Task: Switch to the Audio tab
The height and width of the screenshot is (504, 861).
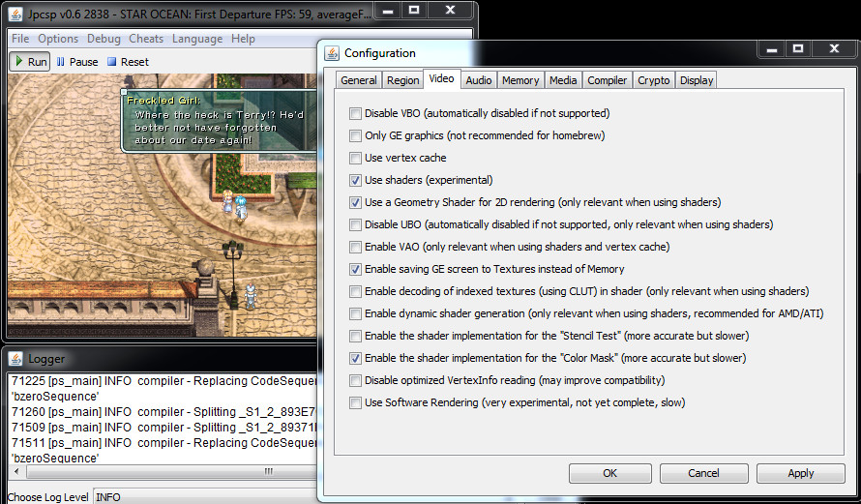Action: click(478, 80)
